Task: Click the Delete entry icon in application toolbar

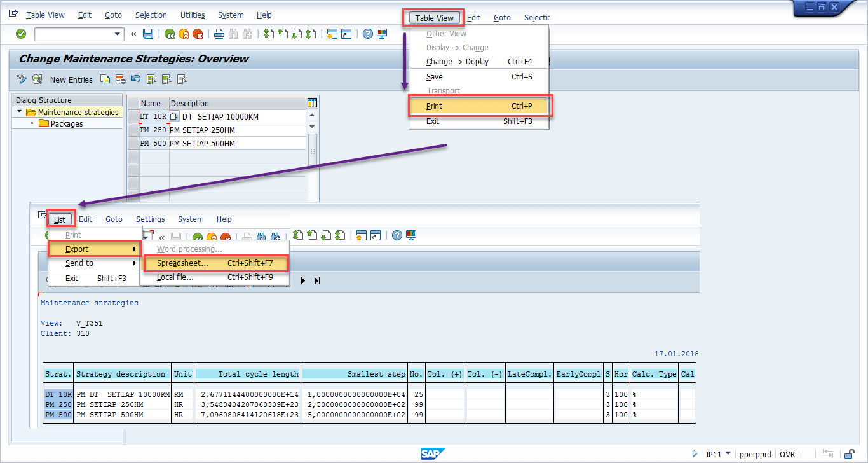Action: tap(120, 79)
